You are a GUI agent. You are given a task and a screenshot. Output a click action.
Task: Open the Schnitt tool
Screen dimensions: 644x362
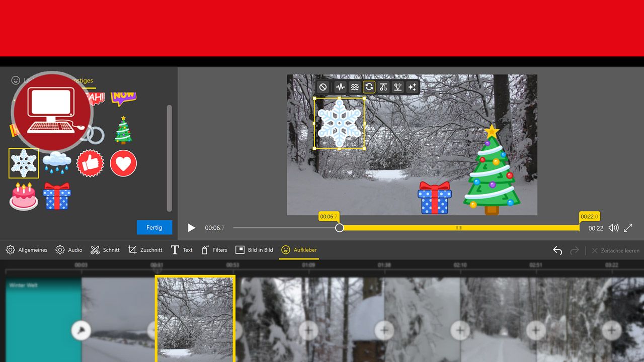pos(105,250)
